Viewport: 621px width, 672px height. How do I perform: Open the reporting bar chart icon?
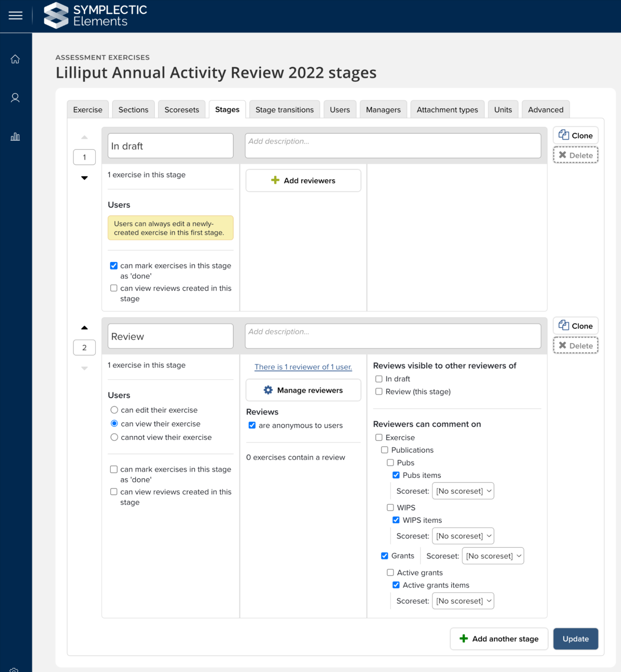[x=15, y=136]
